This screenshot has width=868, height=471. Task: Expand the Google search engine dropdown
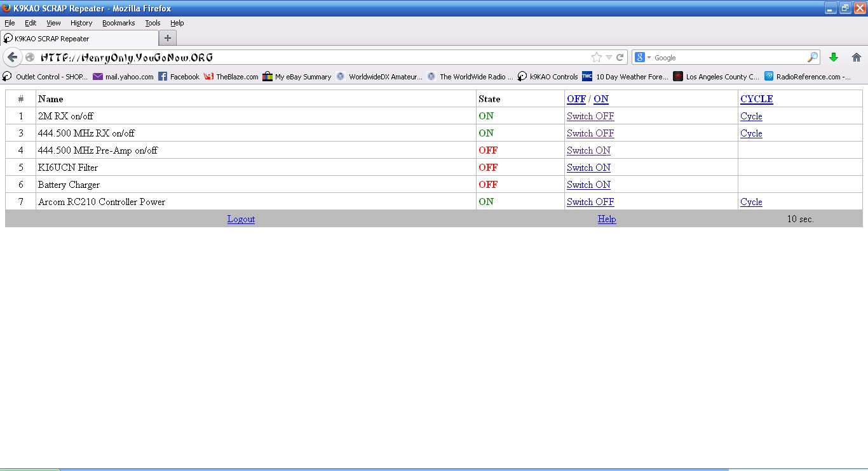point(642,57)
